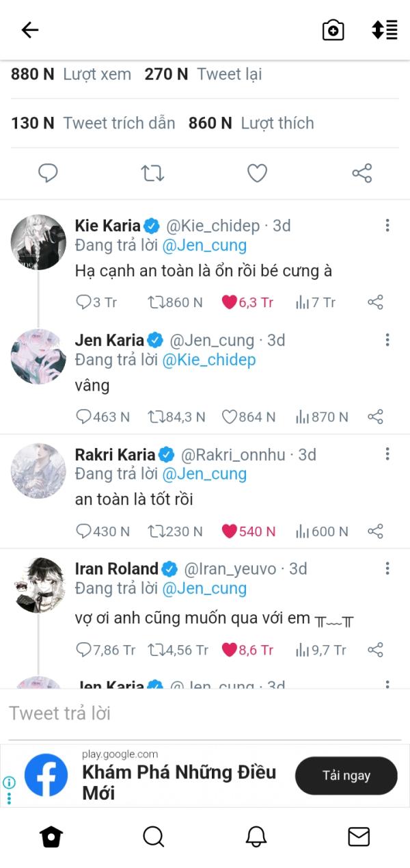Like Jen Karia's "vâng" reply
The image size is (410, 868).
point(230,417)
